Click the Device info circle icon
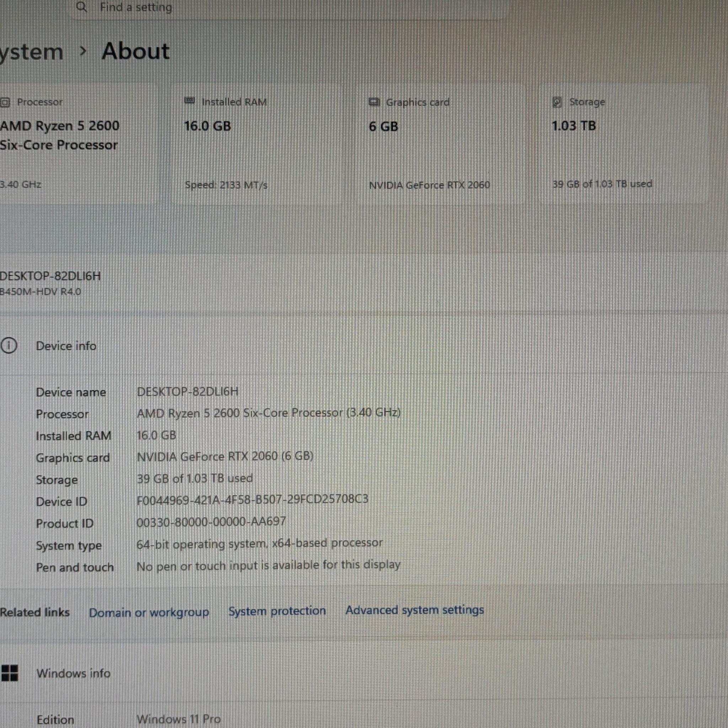This screenshot has height=728, width=728. tap(9, 346)
